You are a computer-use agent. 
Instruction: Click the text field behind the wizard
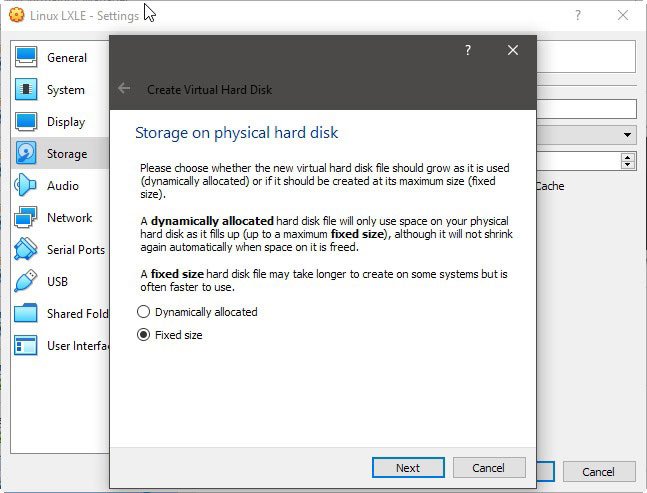(x=586, y=109)
